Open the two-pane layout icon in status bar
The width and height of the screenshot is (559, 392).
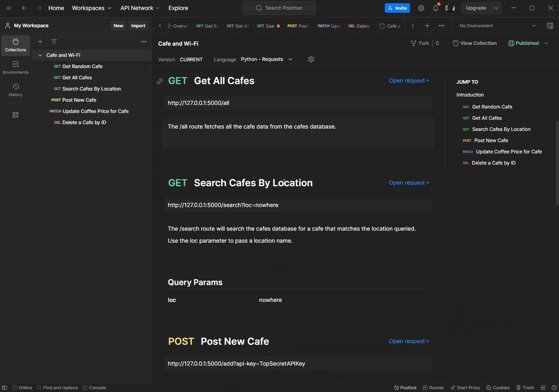[543, 388]
